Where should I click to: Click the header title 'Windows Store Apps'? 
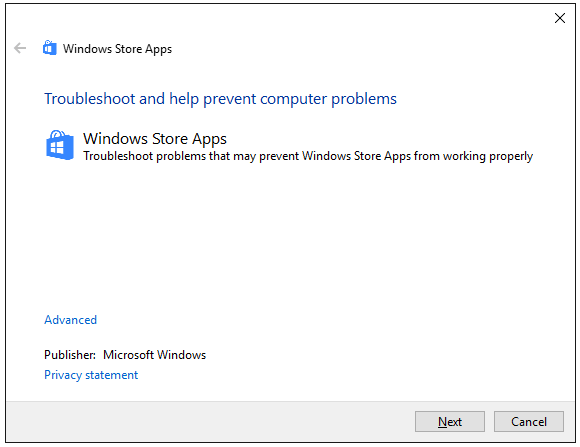pos(117,49)
